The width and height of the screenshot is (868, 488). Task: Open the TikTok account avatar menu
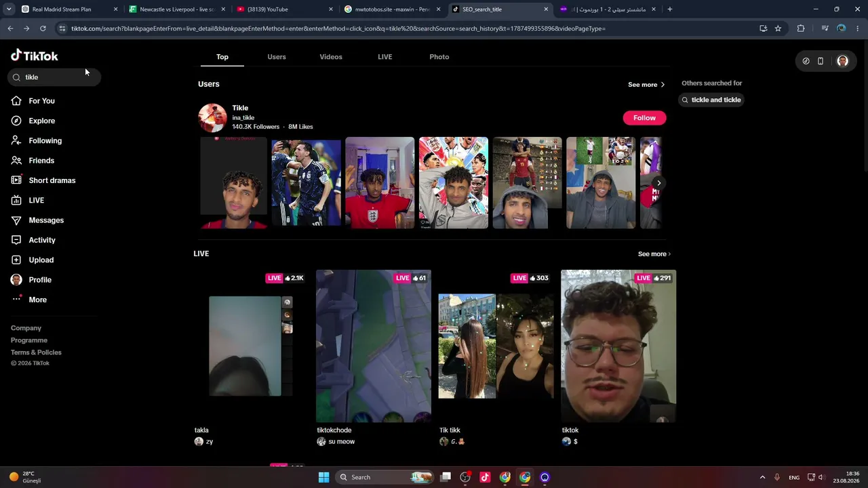(842, 61)
